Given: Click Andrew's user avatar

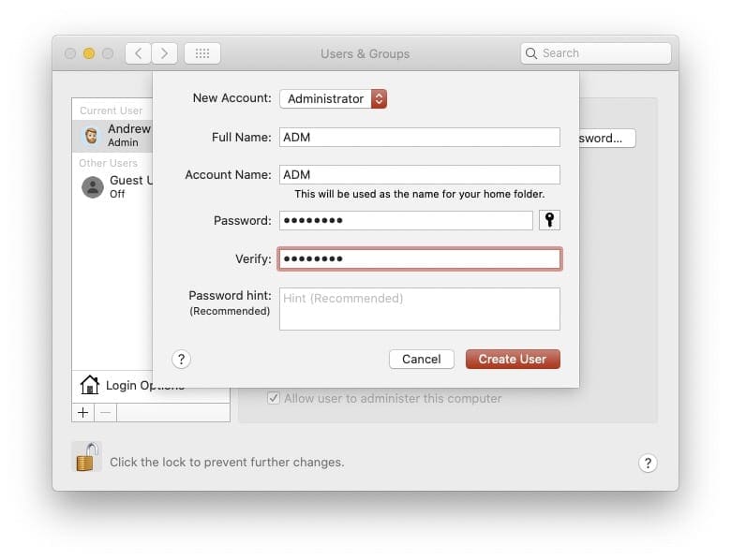Looking at the screenshot, I should tap(92, 136).
